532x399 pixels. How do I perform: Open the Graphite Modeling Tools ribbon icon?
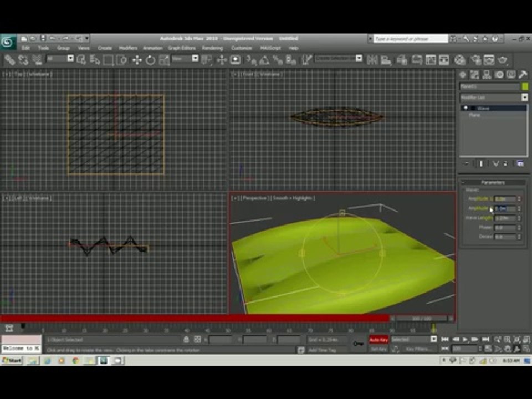pyautogui.click(x=417, y=60)
